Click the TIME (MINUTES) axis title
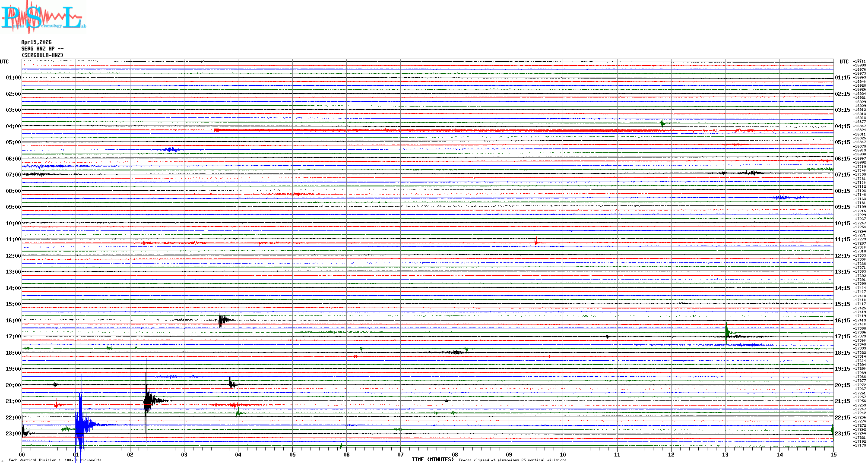Image resolution: width=868 pixels, height=466 pixels. (x=433, y=460)
